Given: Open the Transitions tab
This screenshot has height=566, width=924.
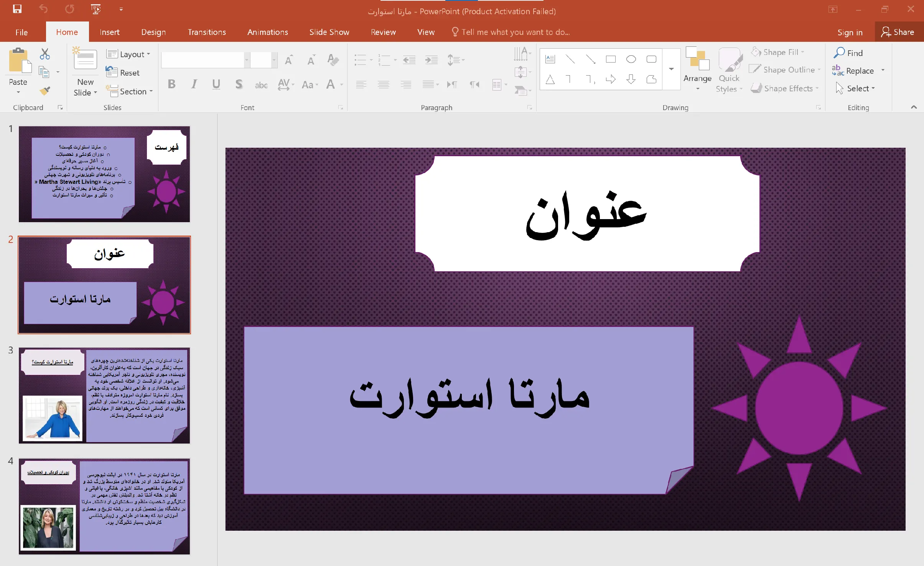Looking at the screenshot, I should pos(207,32).
